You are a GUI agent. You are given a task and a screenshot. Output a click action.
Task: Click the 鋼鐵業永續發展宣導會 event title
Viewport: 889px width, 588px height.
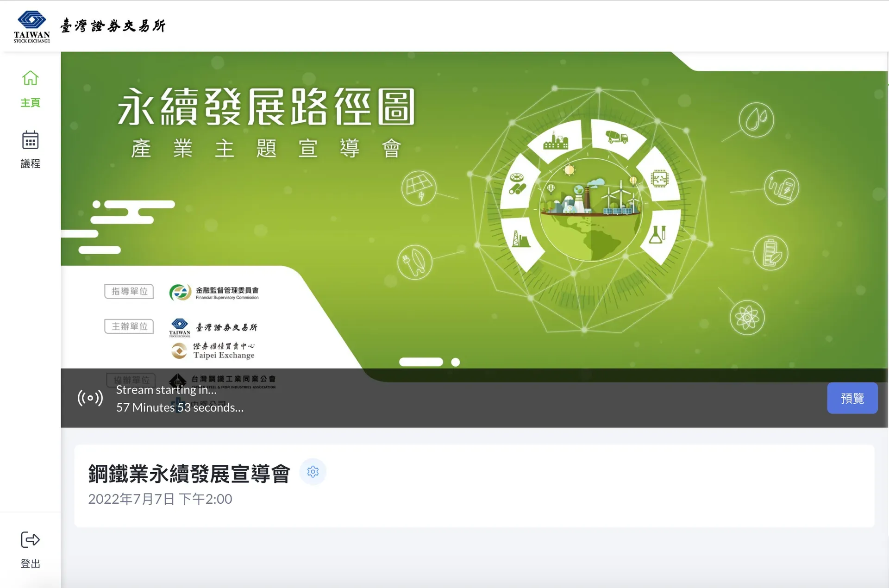pos(189,474)
